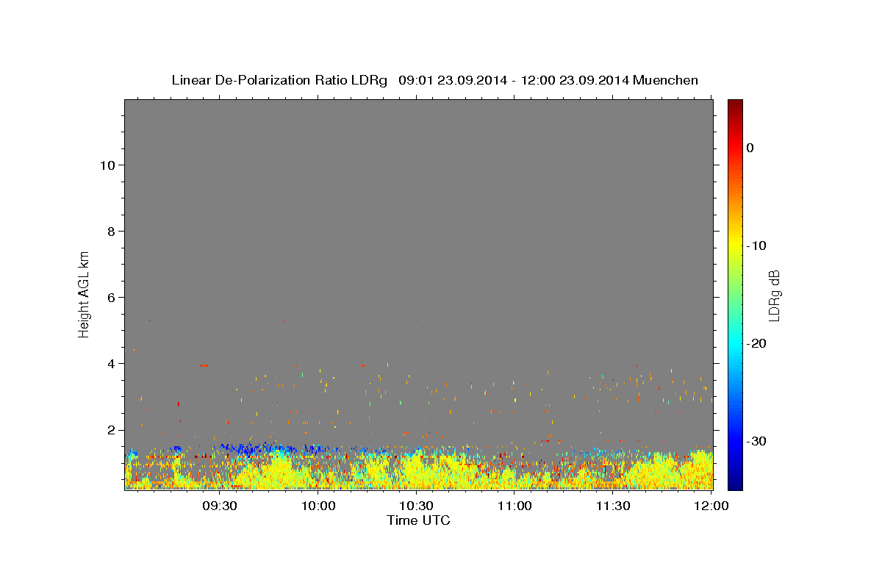Click the 12:00 time tick label
This screenshot has height=588, width=882.
coord(711,506)
